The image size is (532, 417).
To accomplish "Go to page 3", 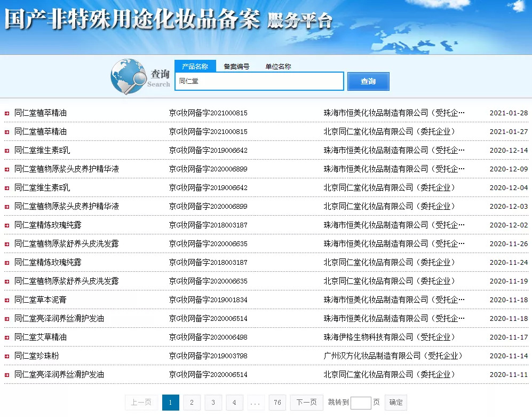I will [x=213, y=403].
